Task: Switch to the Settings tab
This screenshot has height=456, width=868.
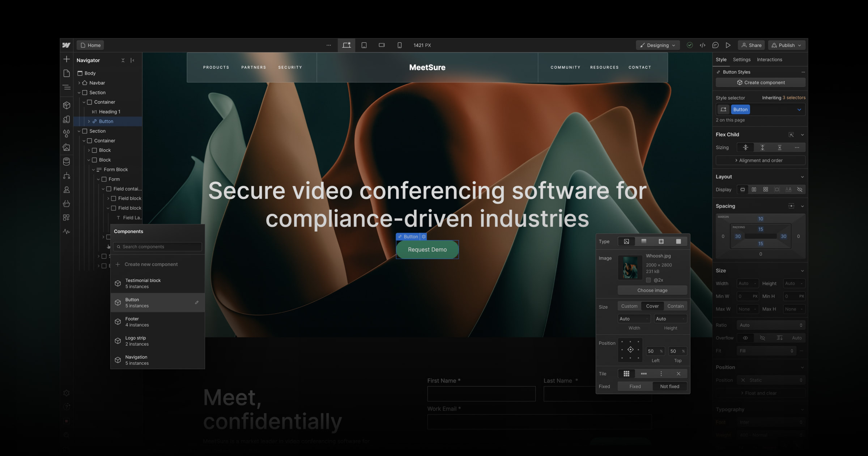Action: pyautogui.click(x=742, y=59)
